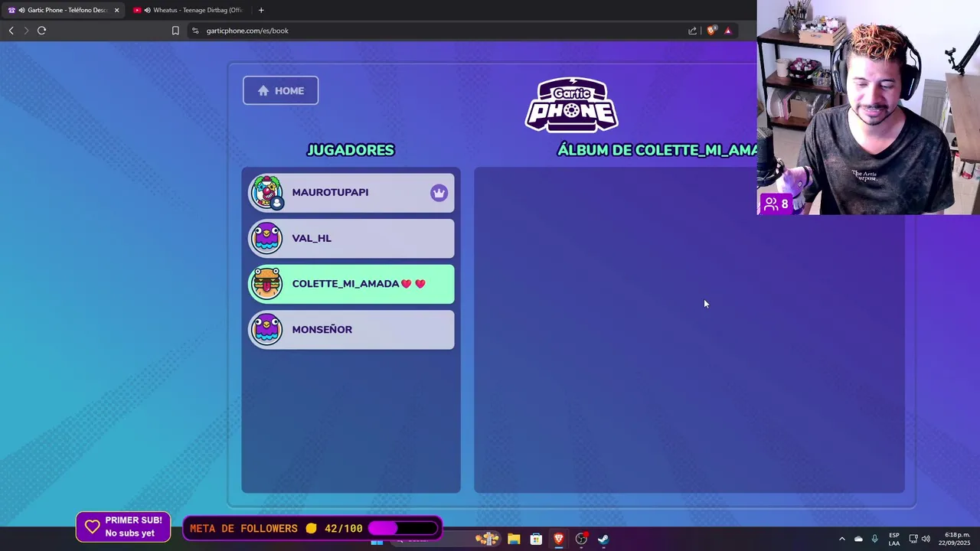Select the VAL_HL player row
Screen dimensions: 980x551
tap(351, 239)
